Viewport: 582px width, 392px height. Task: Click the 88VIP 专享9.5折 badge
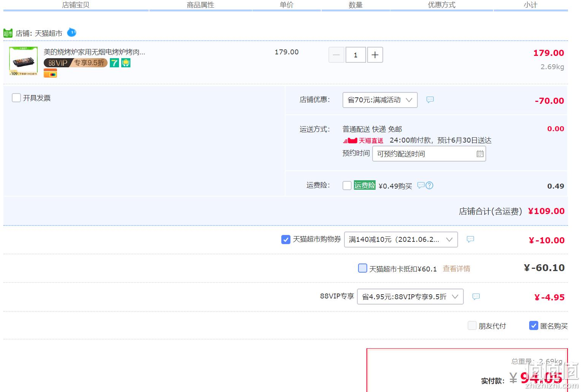(x=76, y=63)
